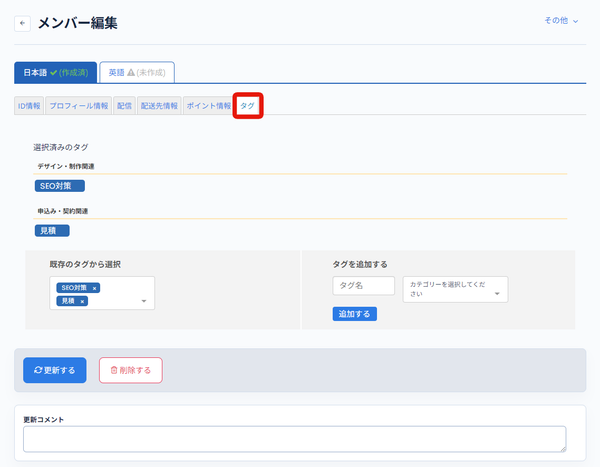Open the 配送先情報 tab
The image size is (600, 467).
[159, 106]
